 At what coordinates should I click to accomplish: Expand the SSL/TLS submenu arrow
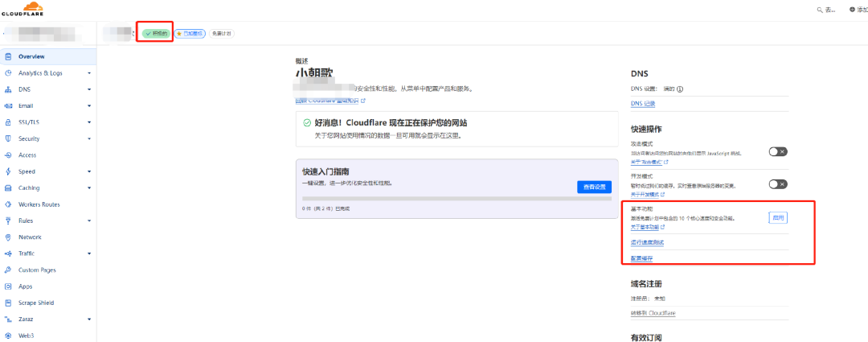[x=89, y=122]
